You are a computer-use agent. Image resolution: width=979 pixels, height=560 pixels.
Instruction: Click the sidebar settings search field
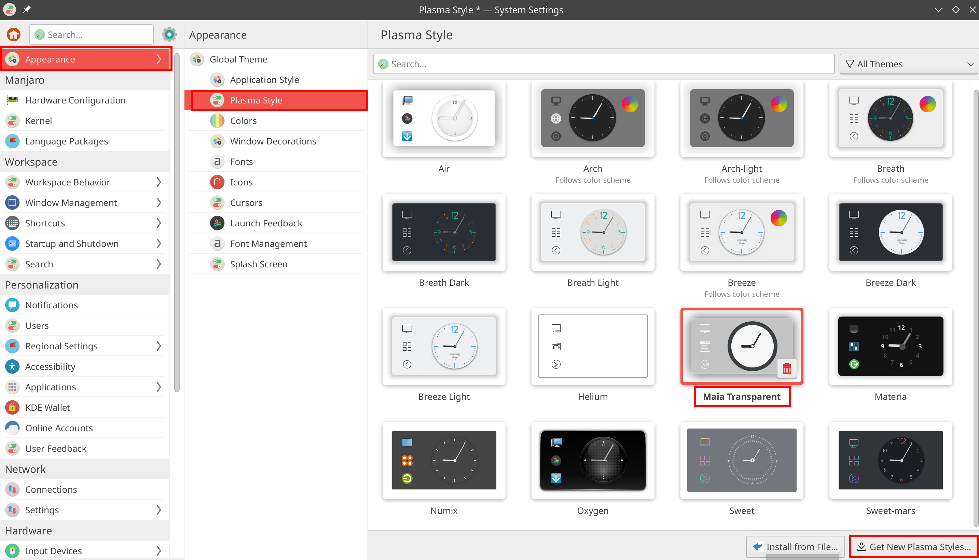click(92, 34)
